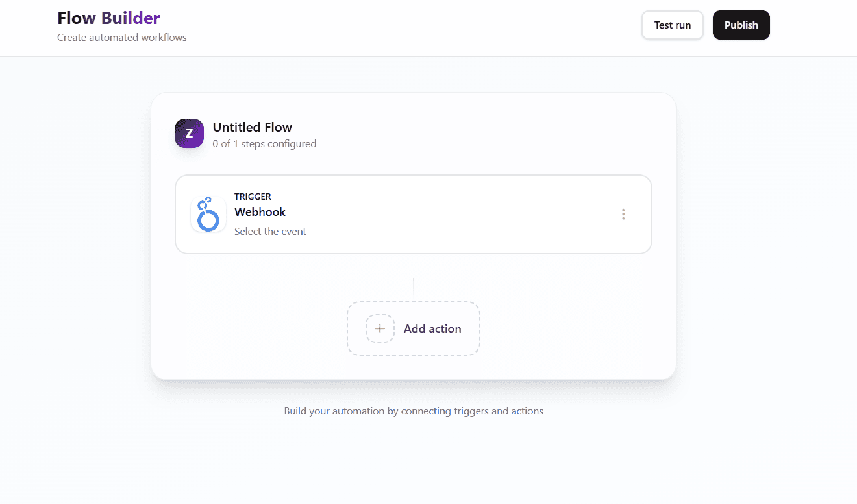Click the Test run button
Screen dimensions: 857x504
click(x=673, y=25)
